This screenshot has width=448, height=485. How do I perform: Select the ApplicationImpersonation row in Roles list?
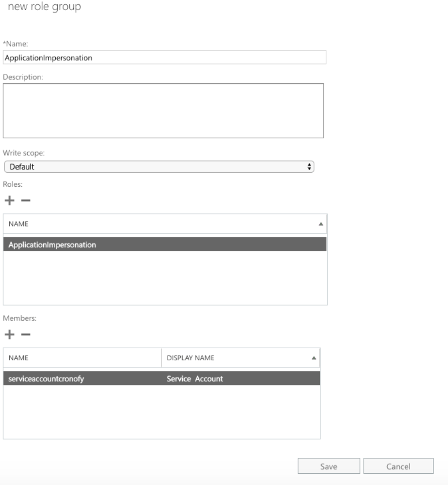pyautogui.click(x=165, y=244)
